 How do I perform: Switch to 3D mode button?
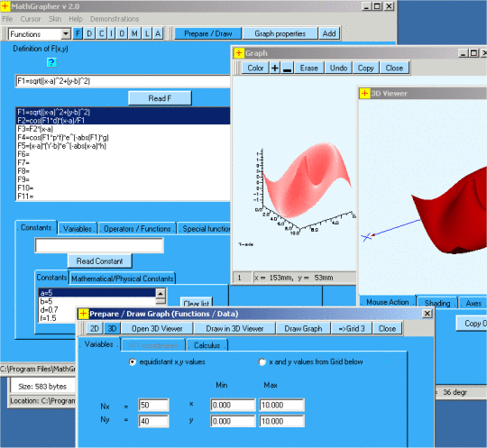click(x=112, y=328)
